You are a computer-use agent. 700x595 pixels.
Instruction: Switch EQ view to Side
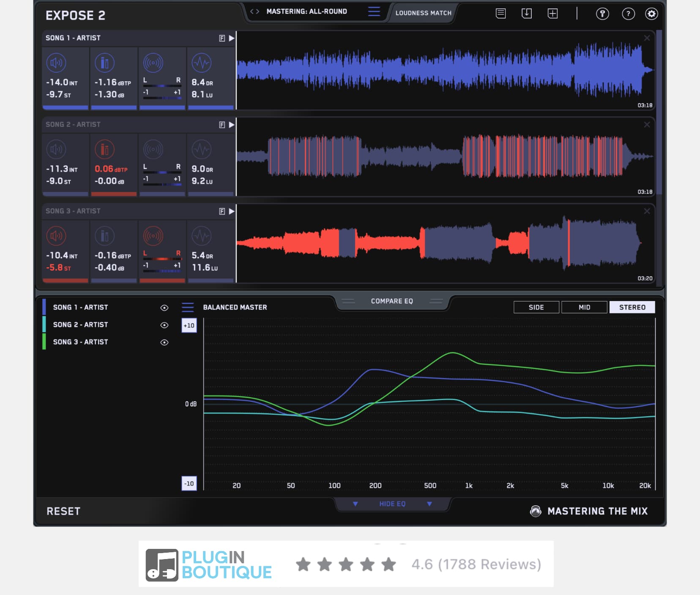pos(536,307)
